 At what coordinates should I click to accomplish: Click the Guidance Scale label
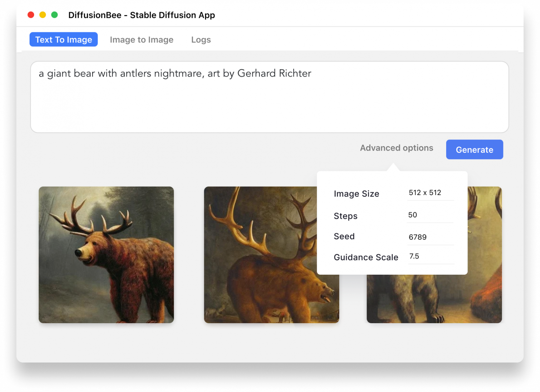tap(366, 257)
